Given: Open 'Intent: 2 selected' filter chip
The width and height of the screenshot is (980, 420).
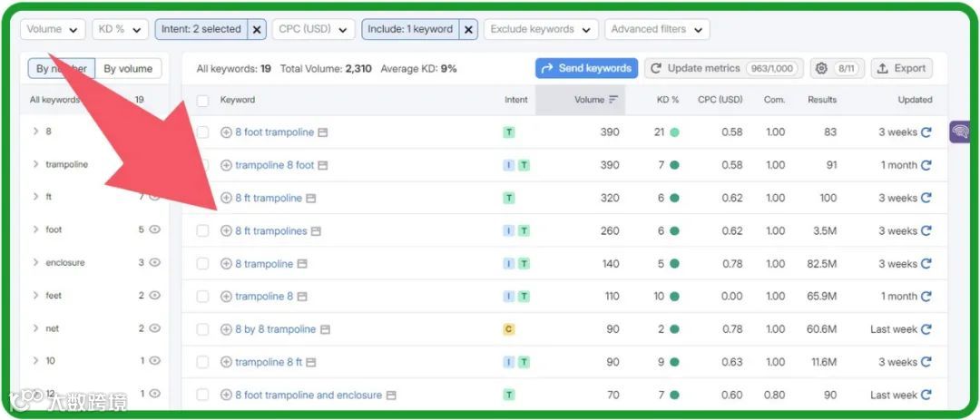Looking at the screenshot, I should coord(201,29).
